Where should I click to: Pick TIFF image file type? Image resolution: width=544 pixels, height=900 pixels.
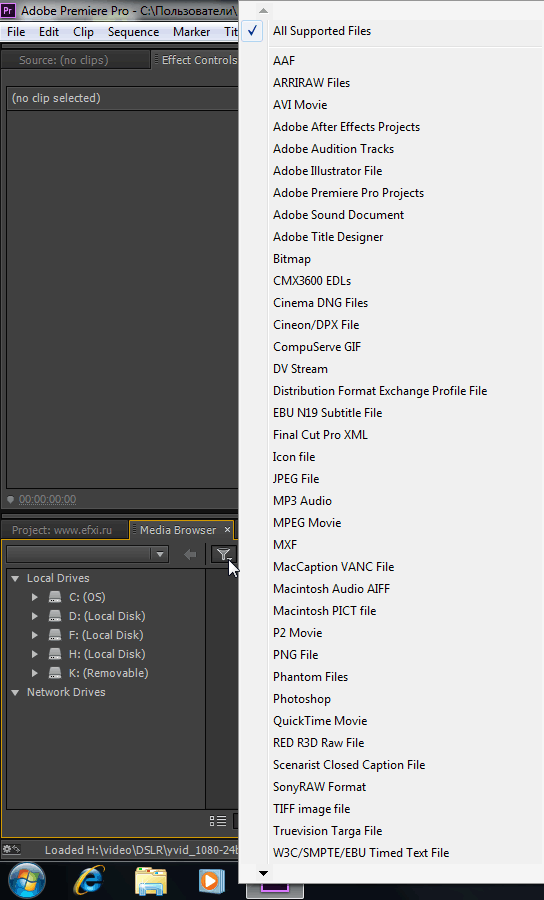tap(312, 809)
